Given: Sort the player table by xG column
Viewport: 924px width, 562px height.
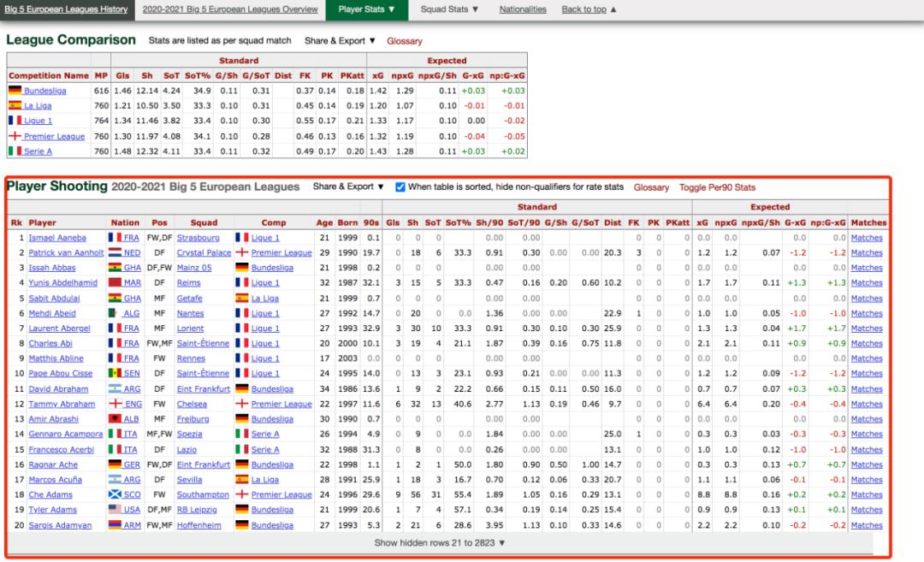Looking at the screenshot, I should pos(702,222).
